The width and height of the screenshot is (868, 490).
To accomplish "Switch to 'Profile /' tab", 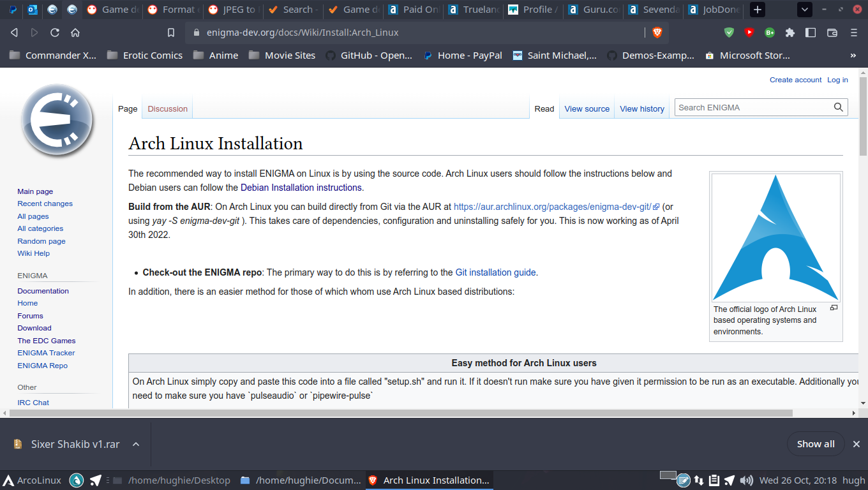I will (532, 10).
